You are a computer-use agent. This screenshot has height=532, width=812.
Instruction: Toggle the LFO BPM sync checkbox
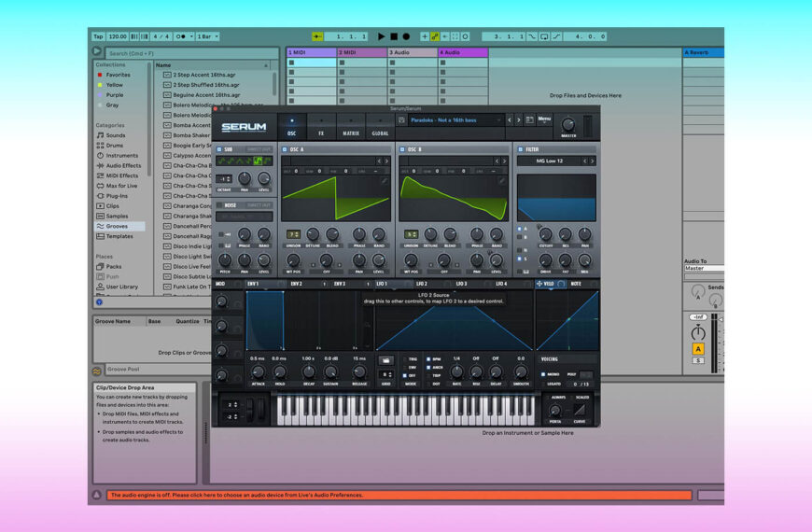[x=428, y=359]
